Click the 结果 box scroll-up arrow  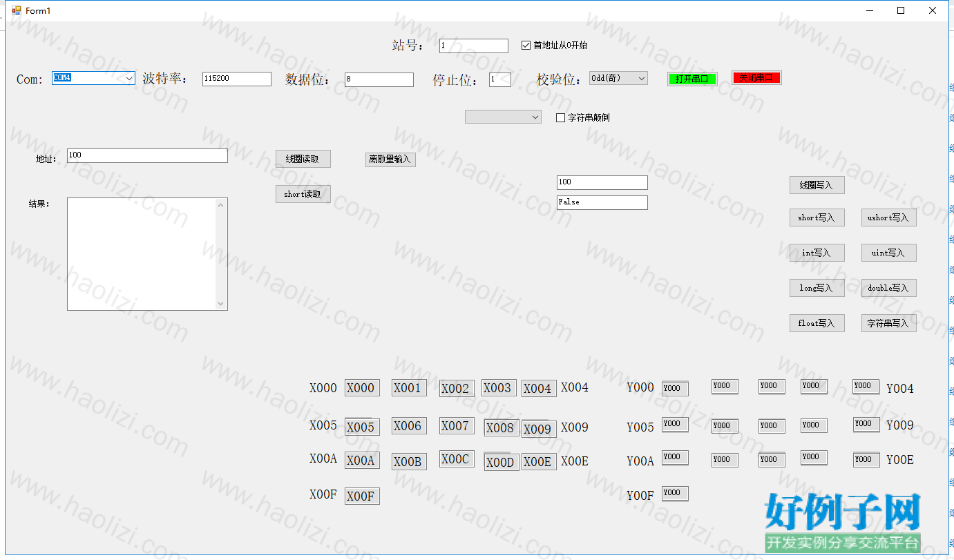pos(221,204)
